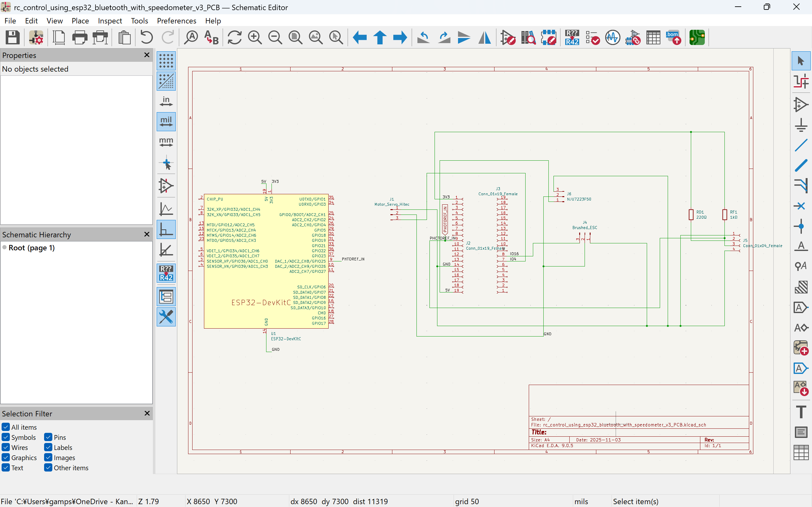This screenshot has height=507, width=812.
Task: Toggle the Labels selection filter checkbox
Action: pyautogui.click(x=48, y=447)
